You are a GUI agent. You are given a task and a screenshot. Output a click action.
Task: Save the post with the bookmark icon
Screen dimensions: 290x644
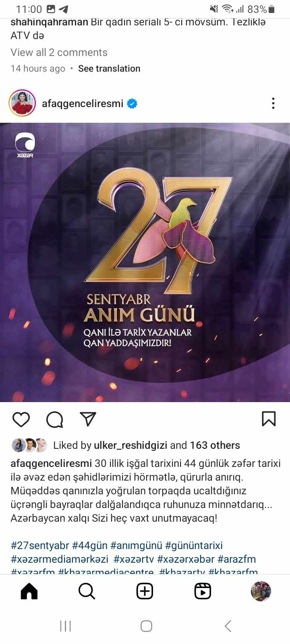269,419
